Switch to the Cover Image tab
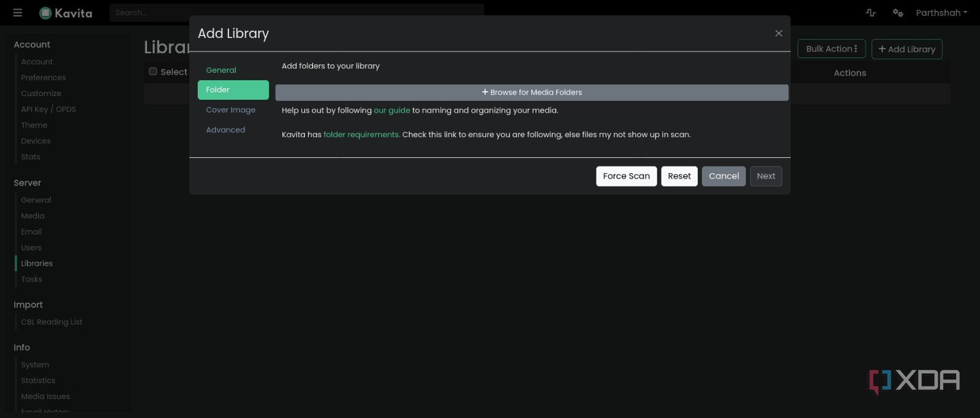The image size is (980, 418). pyautogui.click(x=230, y=110)
